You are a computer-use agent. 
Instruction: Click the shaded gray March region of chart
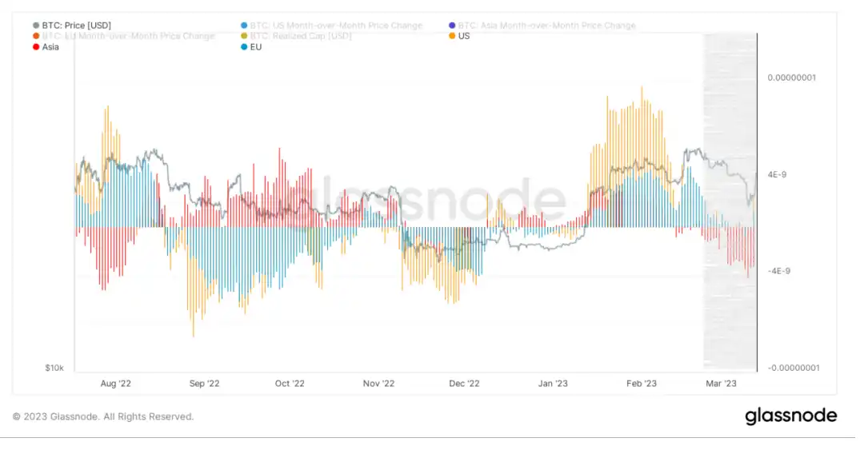(730, 201)
